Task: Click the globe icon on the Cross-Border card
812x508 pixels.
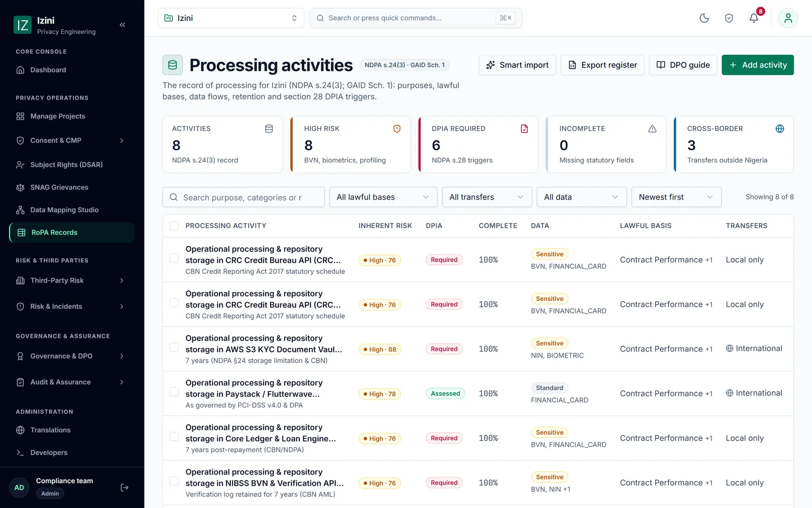Action: click(x=780, y=129)
